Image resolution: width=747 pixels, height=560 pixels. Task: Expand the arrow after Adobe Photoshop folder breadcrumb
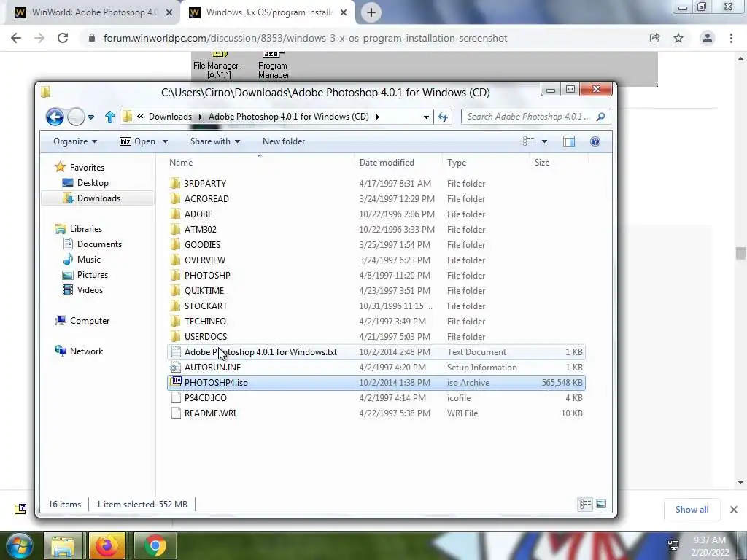click(x=377, y=117)
